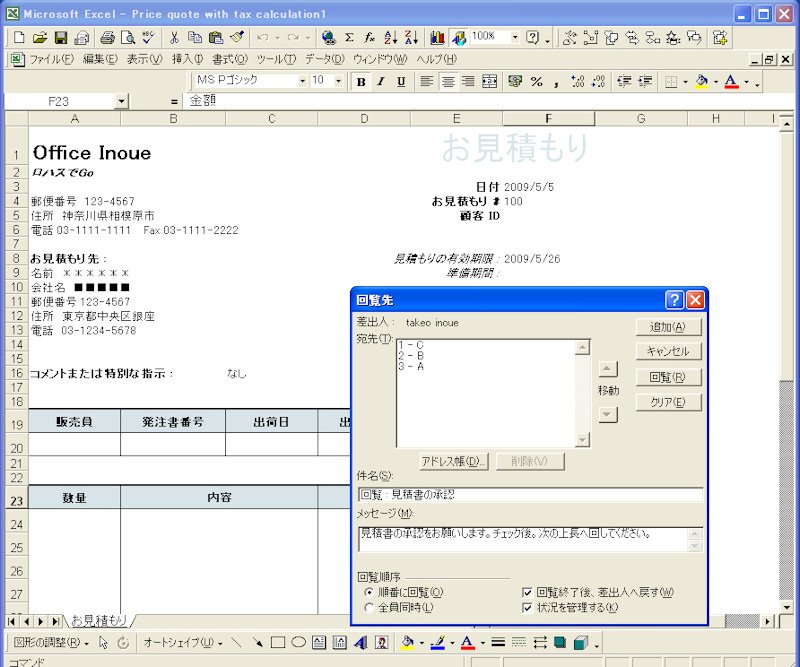
Task: Sort descending with Z-A icon
Action: pos(411,37)
